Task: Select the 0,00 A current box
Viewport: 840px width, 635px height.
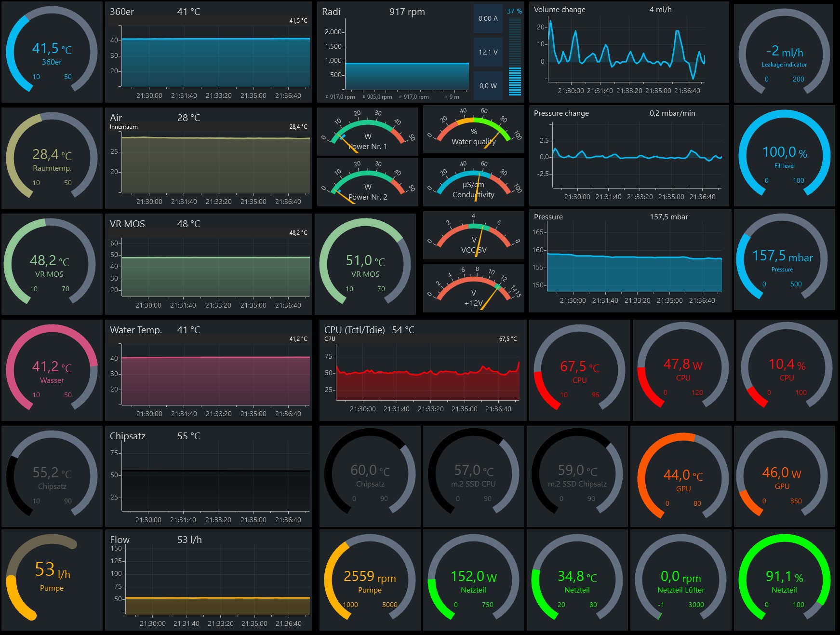Action: click(488, 18)
